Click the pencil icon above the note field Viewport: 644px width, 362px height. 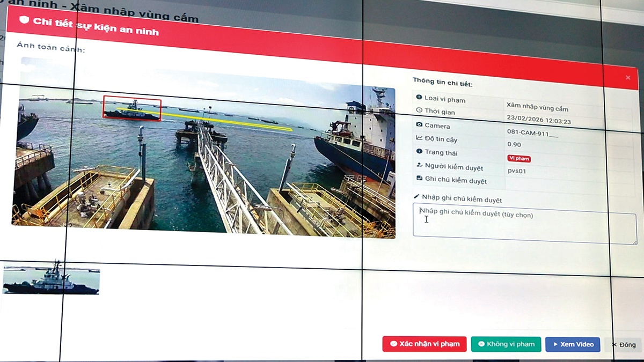coord(416,197)
